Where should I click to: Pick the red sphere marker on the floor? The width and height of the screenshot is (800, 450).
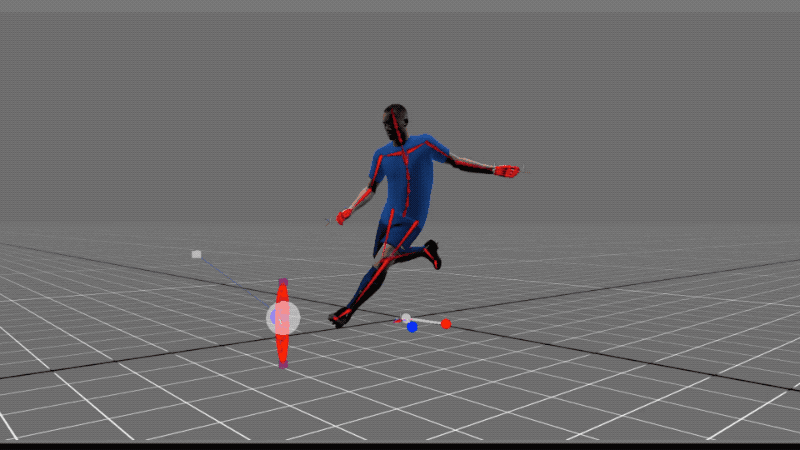[446, 324]
